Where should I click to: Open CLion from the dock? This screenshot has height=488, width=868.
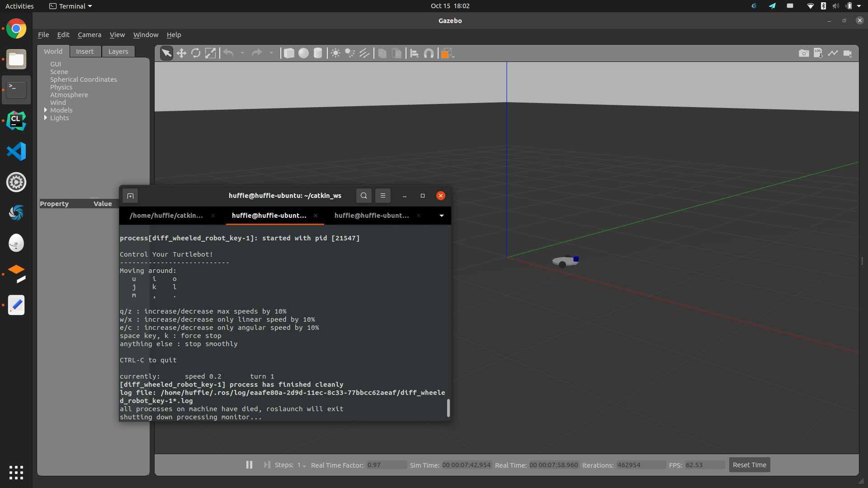click(16, 121)
